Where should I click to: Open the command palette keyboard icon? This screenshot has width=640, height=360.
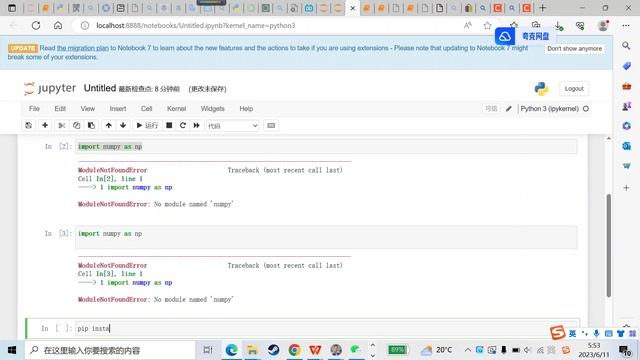tap(271, 125)
